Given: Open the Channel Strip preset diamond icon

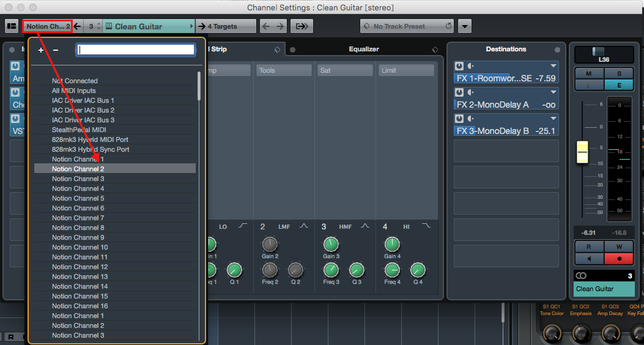Looking at the screenshot, I should pos(278,50).
